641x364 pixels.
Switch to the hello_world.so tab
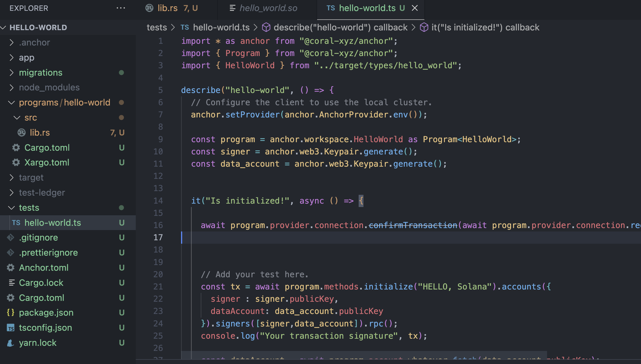click(x=268, y=8)
